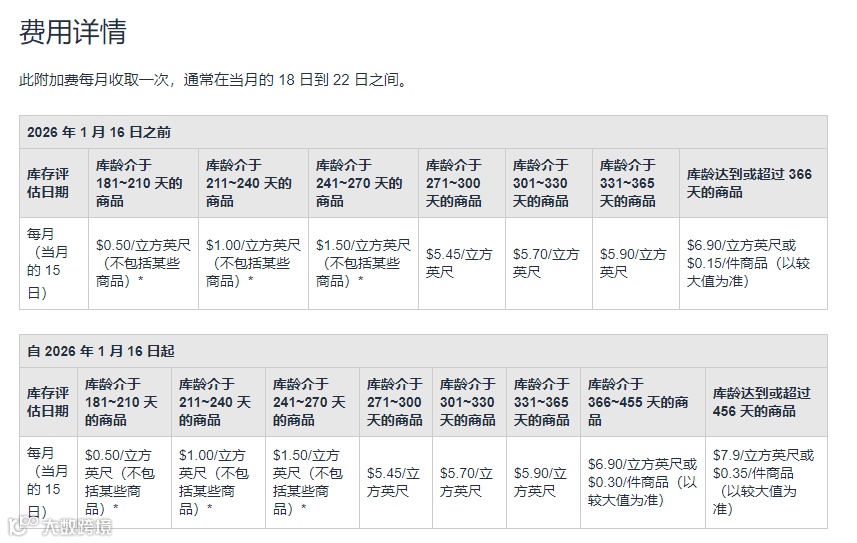857x543 pixels.
Task: Select the sentence about monthly surcharge 18 日到 22 日
Action: tap(214, 80)
